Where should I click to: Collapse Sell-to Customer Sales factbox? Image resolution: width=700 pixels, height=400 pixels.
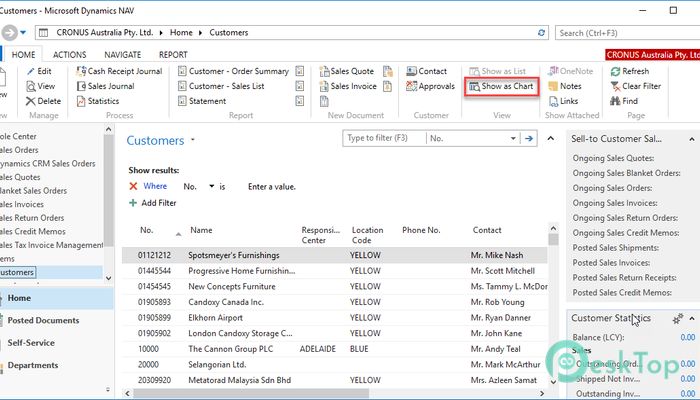(692, 139)
